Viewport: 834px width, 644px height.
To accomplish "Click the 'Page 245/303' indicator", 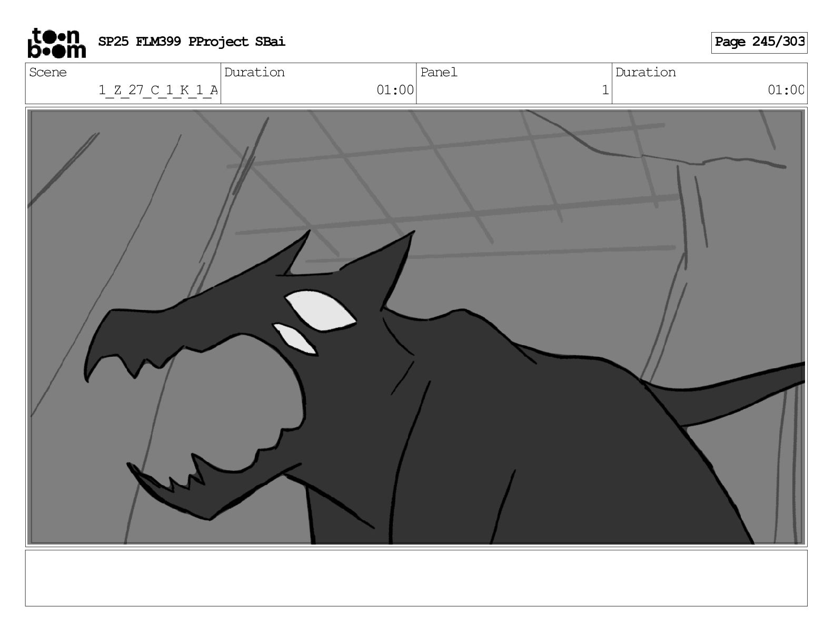I will (759, 42).
